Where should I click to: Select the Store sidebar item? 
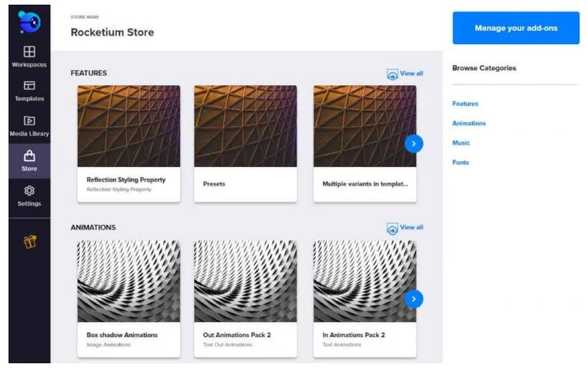click(29, 161)
